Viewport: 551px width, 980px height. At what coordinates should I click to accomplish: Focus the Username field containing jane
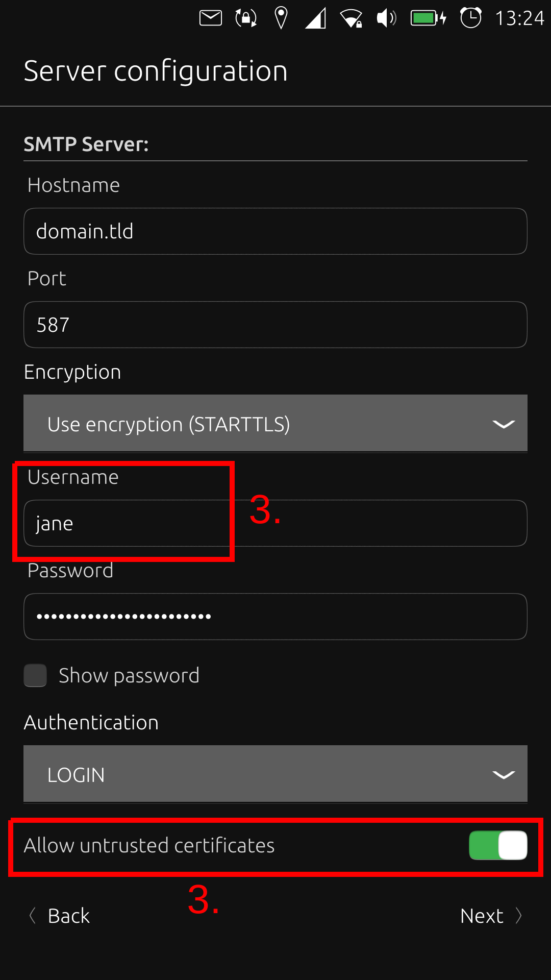275,523
